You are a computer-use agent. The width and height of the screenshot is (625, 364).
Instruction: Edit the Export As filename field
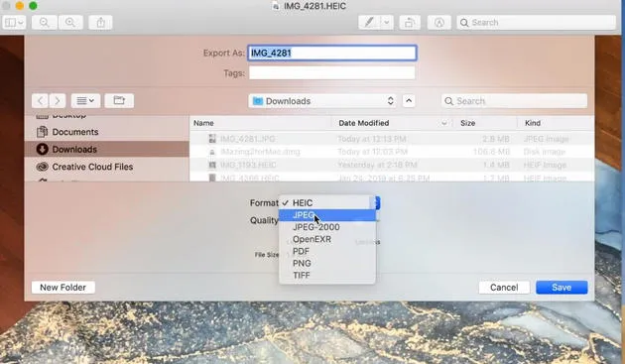coord(332,53)
